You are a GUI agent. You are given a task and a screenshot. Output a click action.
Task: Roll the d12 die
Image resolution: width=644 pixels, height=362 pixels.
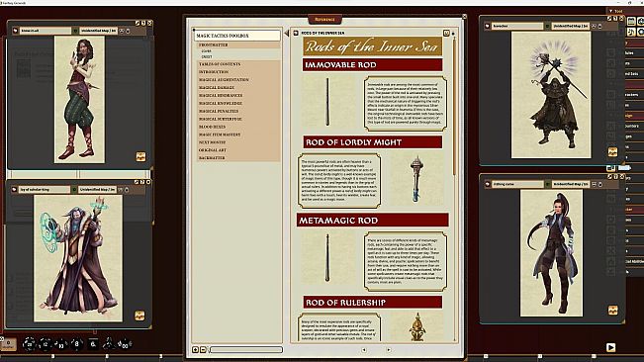pyautogui.click(x=46, y=344)
